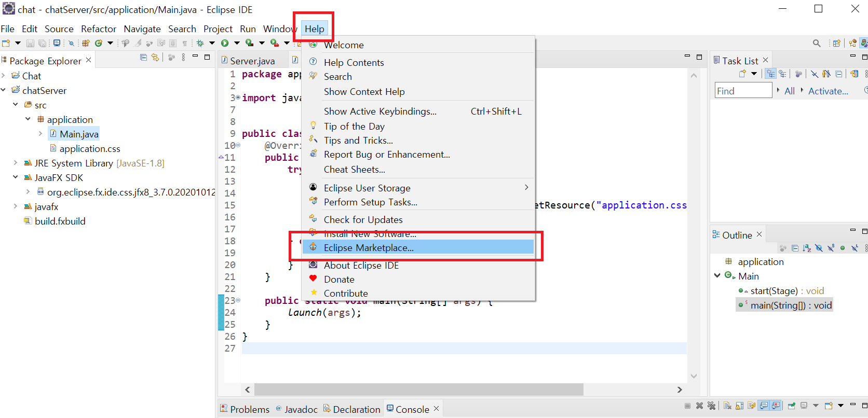
Task: Click the New Java Package icon
Action: [86, 43]
